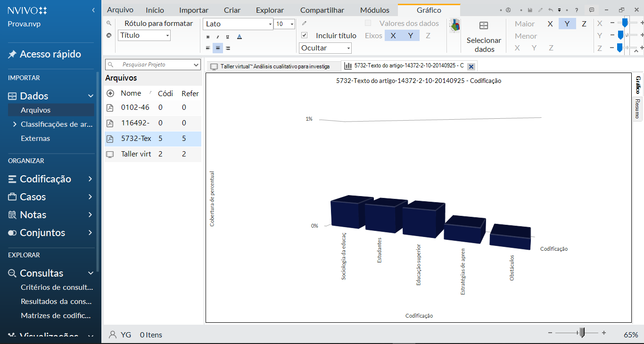Switch to the Criar ribbon tab
The image size is (644, 344).
(232, 10)
